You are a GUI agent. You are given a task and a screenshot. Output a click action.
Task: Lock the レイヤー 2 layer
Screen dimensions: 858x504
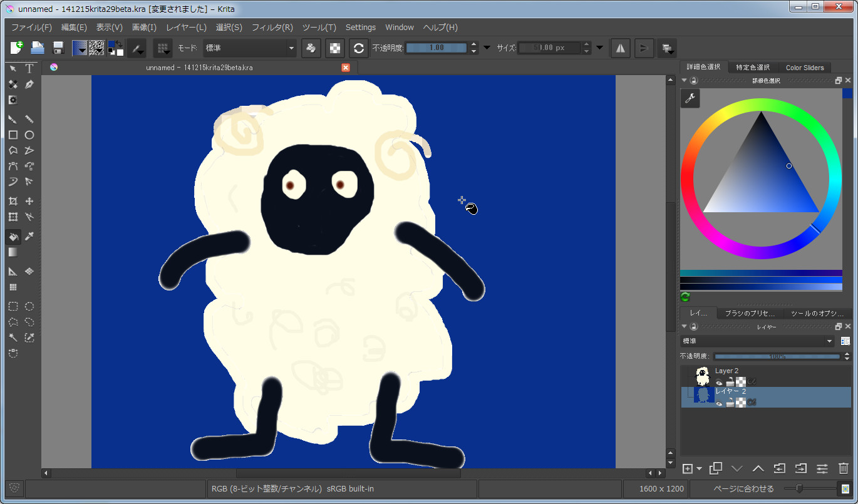tap(730, 402)
